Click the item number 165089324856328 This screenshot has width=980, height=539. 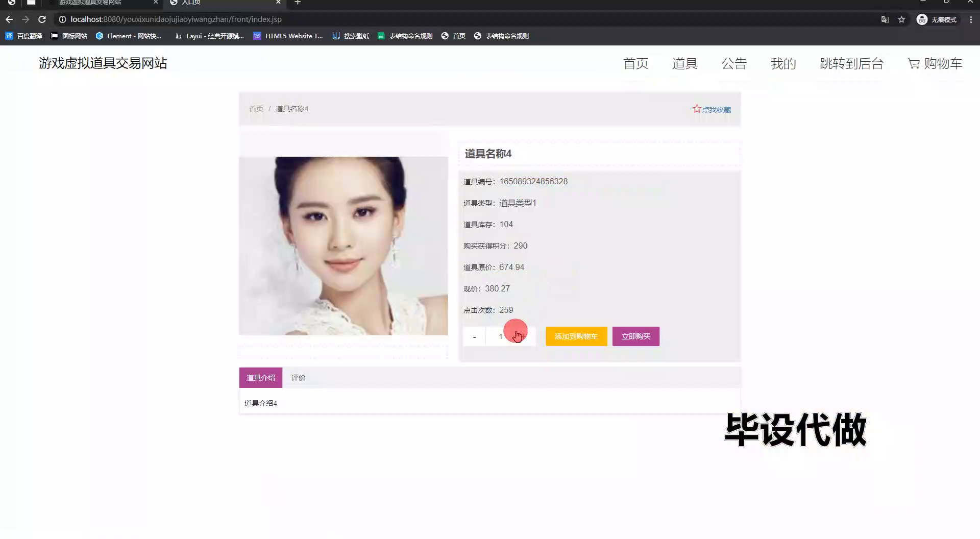[533, 182]
